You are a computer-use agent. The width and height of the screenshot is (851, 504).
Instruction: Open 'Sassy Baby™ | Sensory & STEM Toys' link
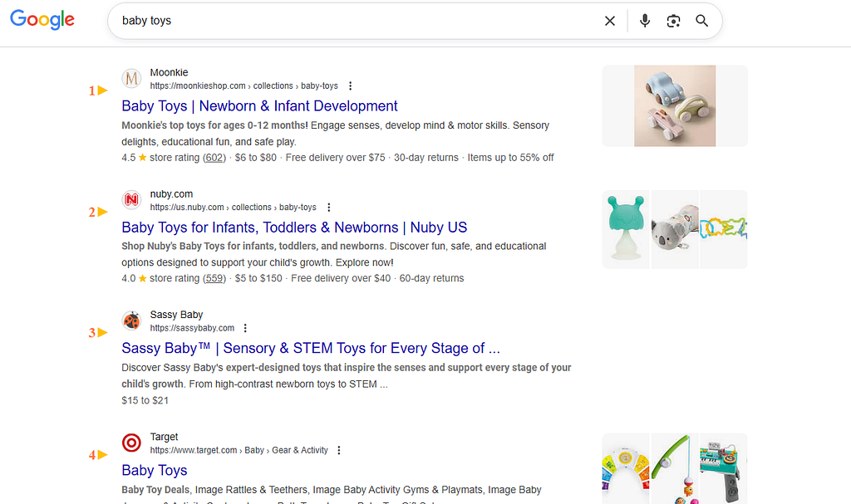(x=311, y=348)
